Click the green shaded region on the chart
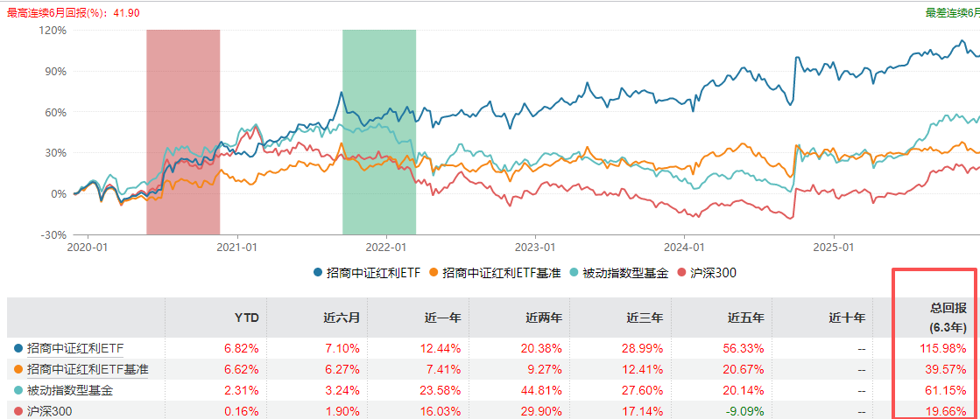980x419 pixels. pos(378,131)
